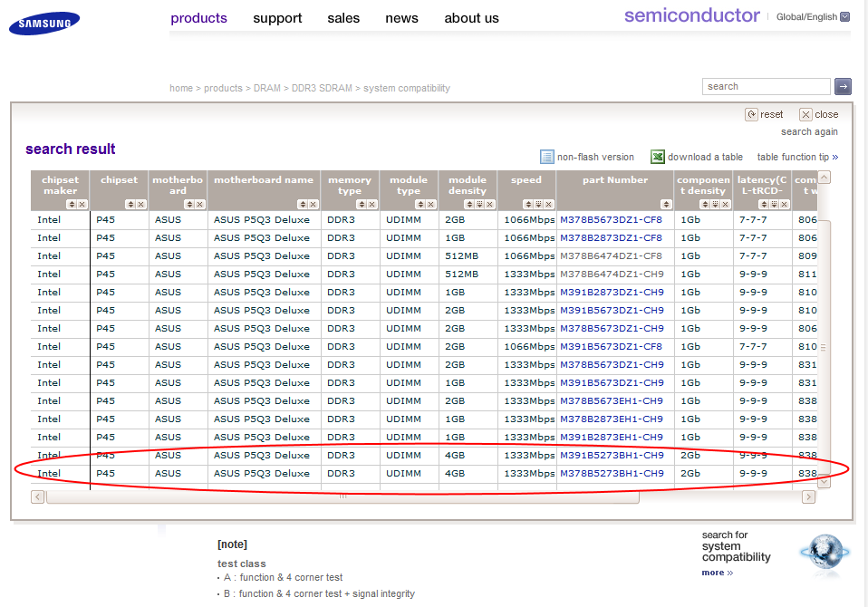
Task: Open filter for module density column
Action: pos(479,204)
